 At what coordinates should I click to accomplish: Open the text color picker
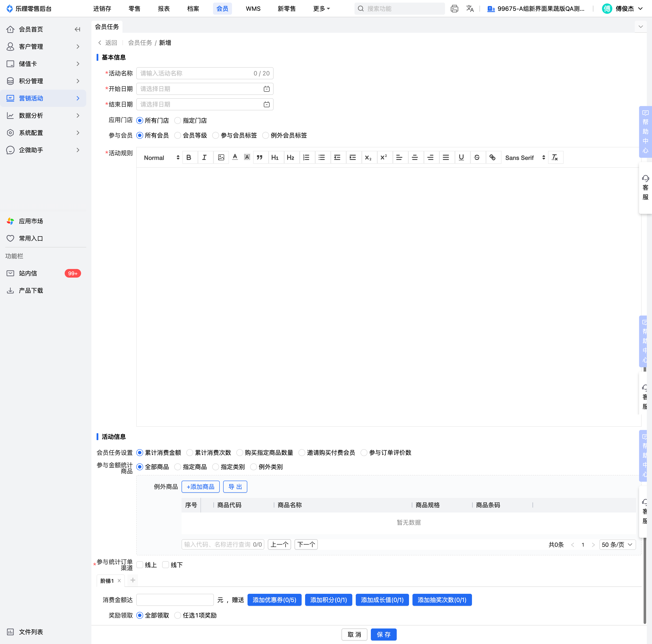coord(235,158)
